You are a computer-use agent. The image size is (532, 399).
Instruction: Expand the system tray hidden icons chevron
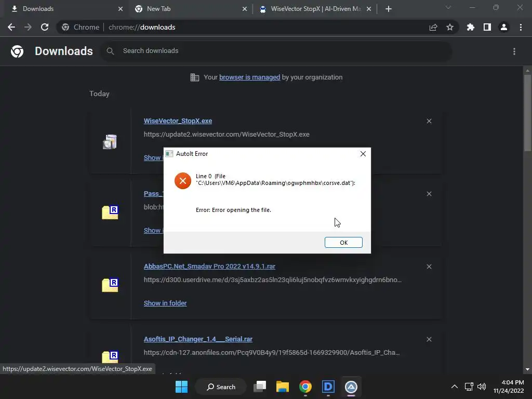[454, 387]
